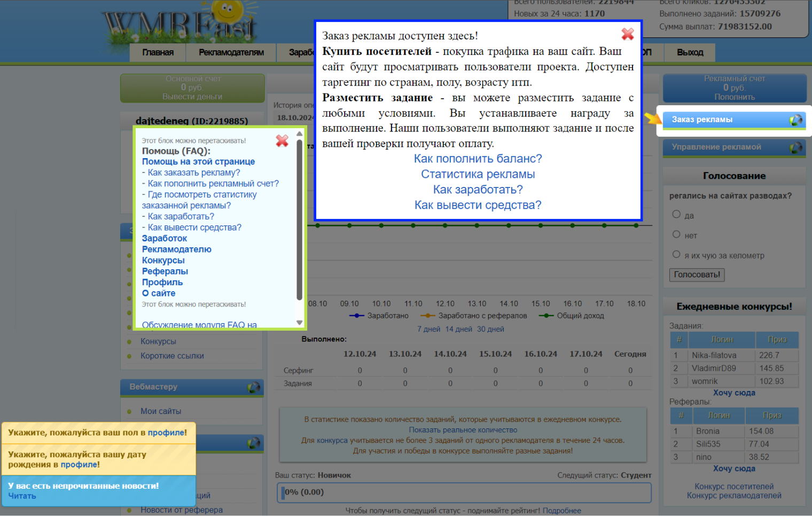Open Конкурсы in left sidebar
This screenshot has width=812, height=516.
coord(158,341)
